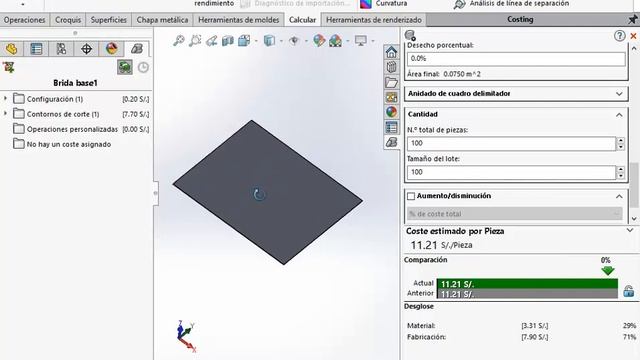Click the Desecho porcentual input field
The image size is (640, 360).
pyautogui.click(x=516, y=59)
